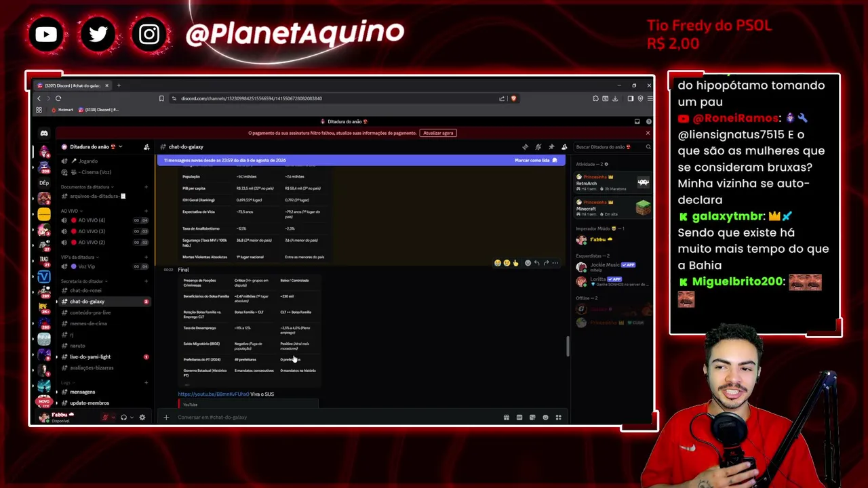Open the GIF picker
868x488 pixels.
coord(519,418)
